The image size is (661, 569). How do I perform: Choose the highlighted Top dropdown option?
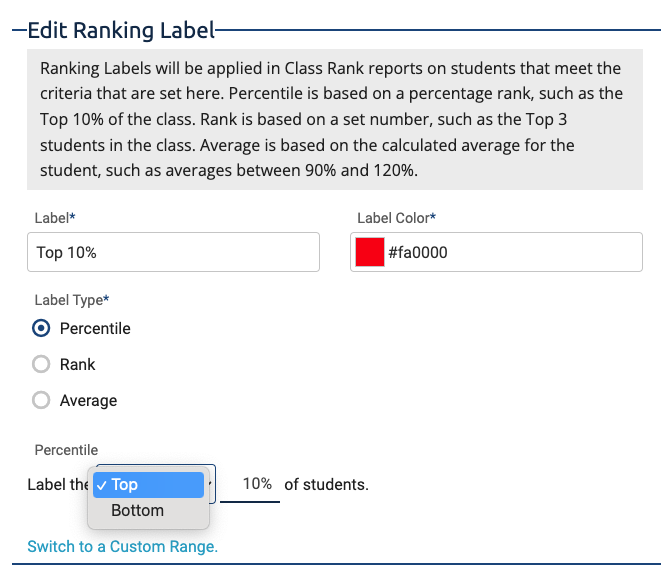(148, 485)
